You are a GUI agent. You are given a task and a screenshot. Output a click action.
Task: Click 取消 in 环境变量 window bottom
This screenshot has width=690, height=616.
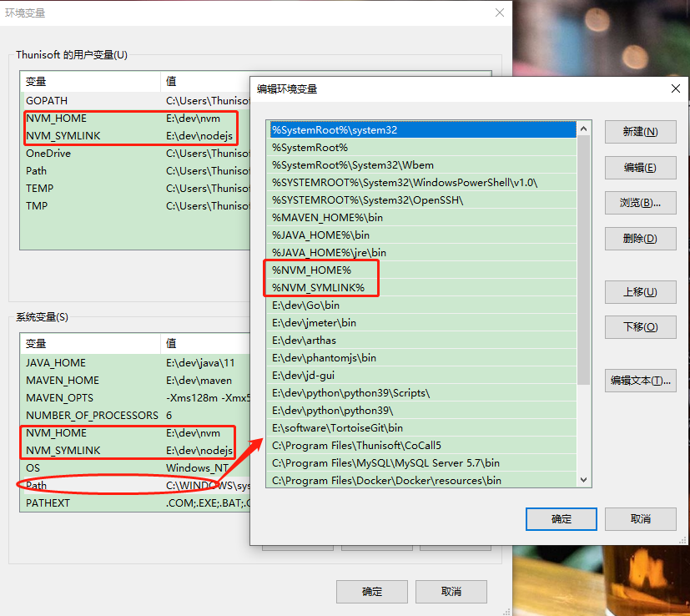[x=451, y=591]
